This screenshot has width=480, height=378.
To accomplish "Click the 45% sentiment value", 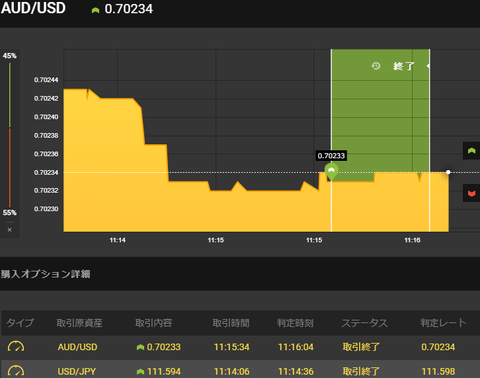I will tap(10, 56).
